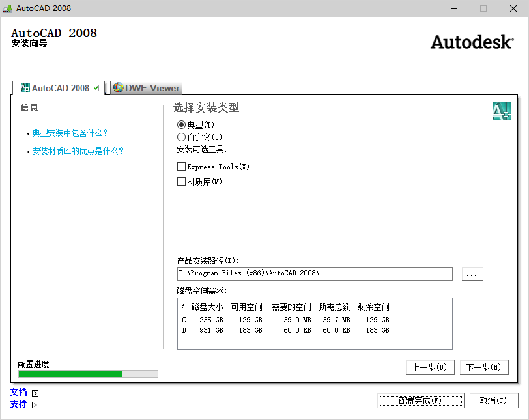Open the browse dialog for the install path

[472, 273]
